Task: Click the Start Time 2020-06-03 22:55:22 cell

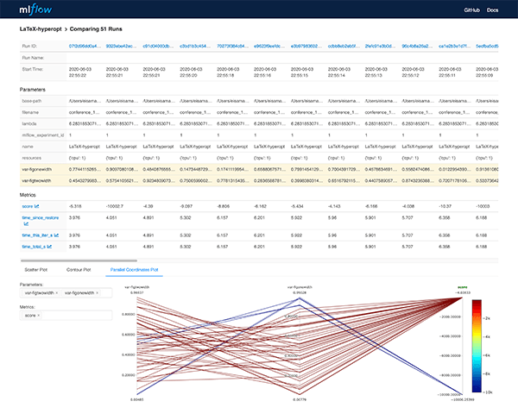Action: point(80,72)
